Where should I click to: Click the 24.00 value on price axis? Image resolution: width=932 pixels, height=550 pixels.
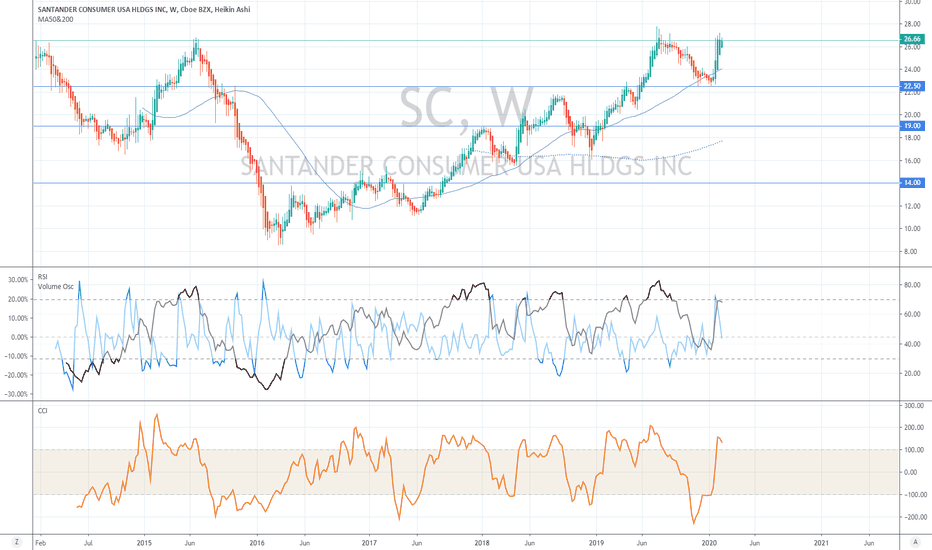tap(912, 70)
